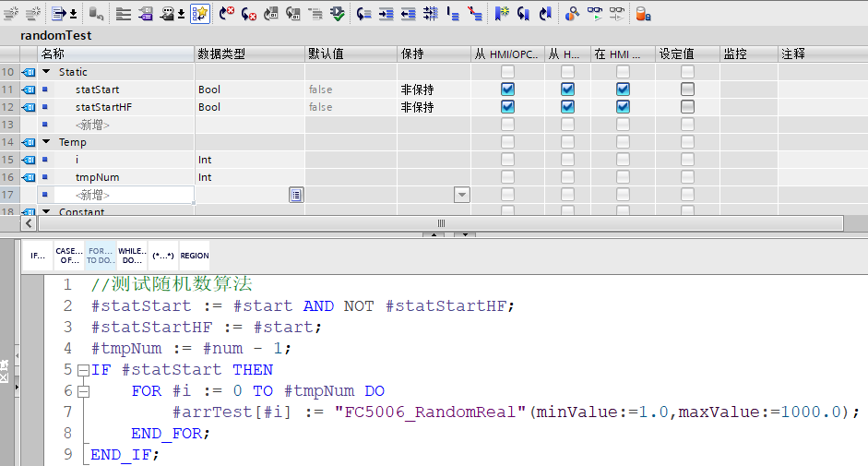Remove comment from selected lines icon

(x=475, y=13)
